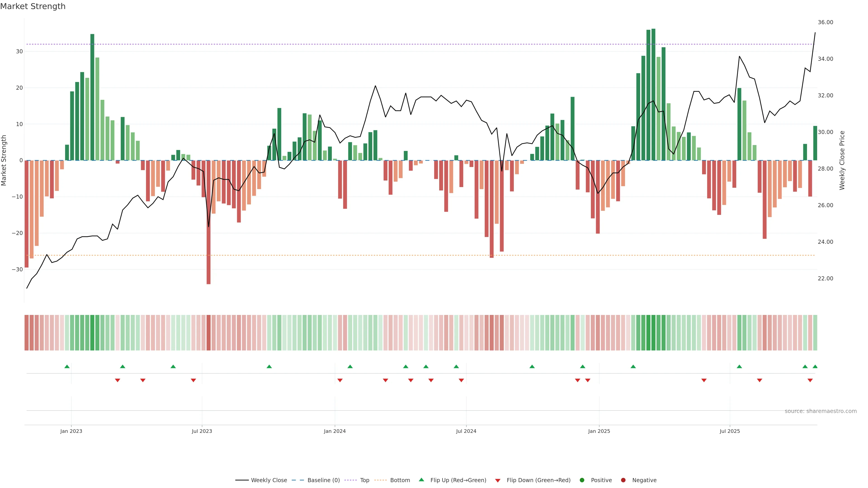Click the rightmost green flip-up triangle marker
The image size is (868, 488).
point(815,366)
